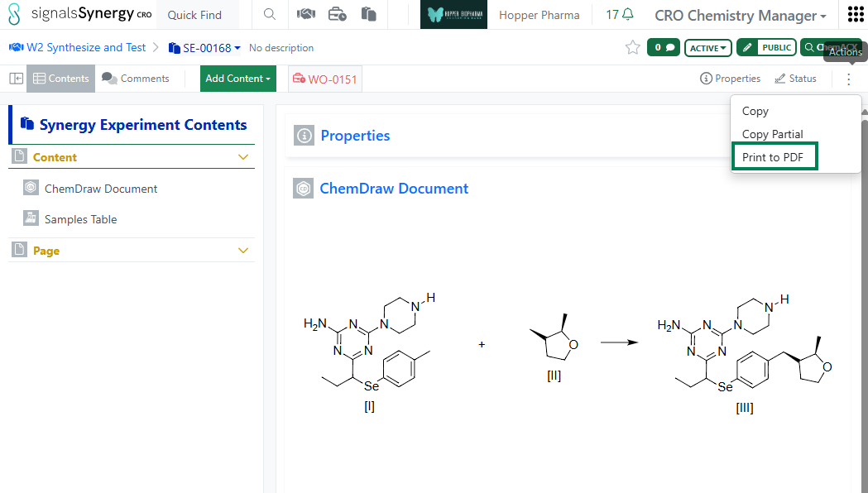Viewport: 868px width, 493px height.
Task: Click the Quick Find search field
Action: [199, 15]
